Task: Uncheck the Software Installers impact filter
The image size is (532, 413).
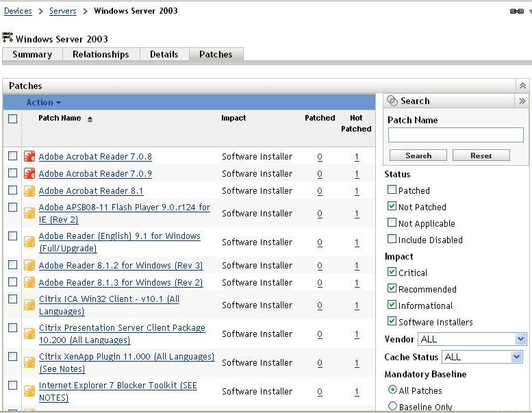Action: click(392, 321)
